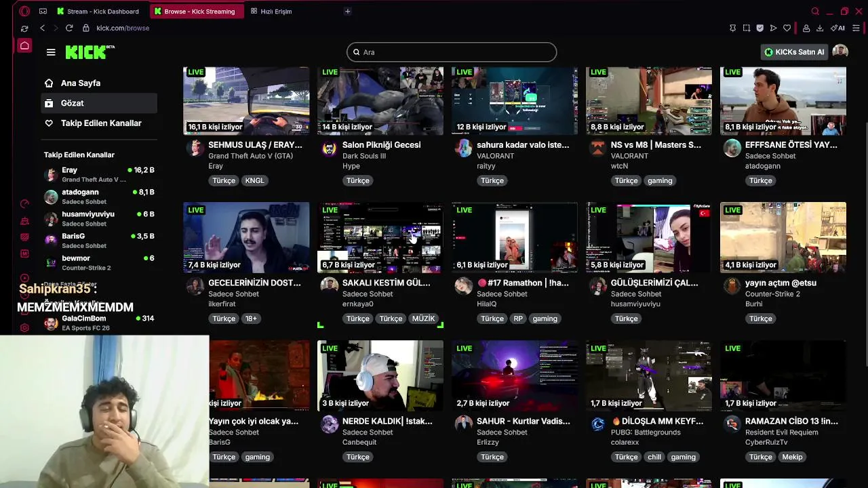
Task: Open the Burhi channel name link
Action: point(754,304)
